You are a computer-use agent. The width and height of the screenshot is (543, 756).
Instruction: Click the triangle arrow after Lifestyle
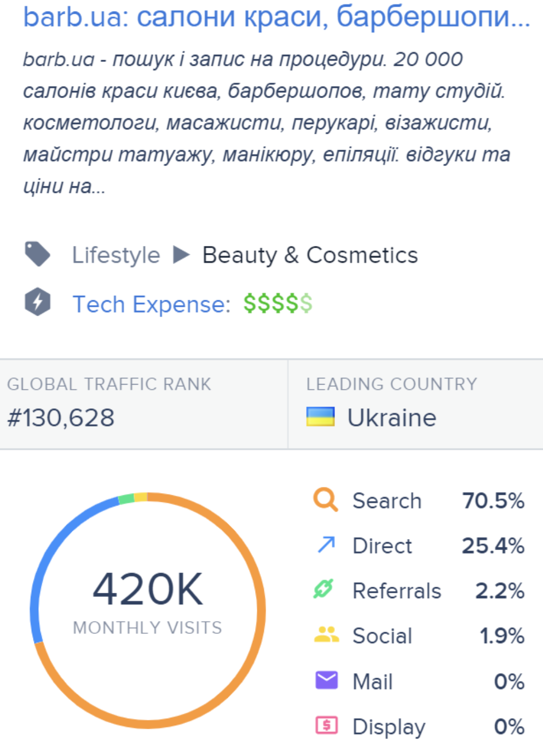click(x=181, y=255)
